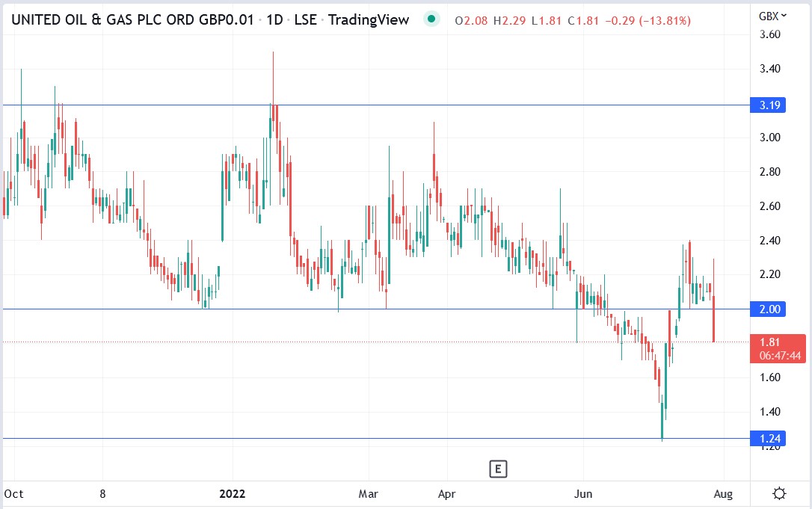812x509 pixels.
Task: Open chart settings gear icon
Action: click(x=779, y=493)
